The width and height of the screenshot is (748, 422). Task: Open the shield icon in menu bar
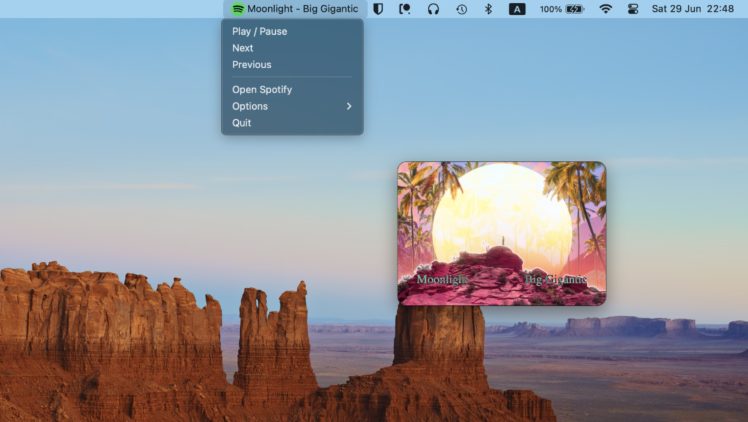379,9
